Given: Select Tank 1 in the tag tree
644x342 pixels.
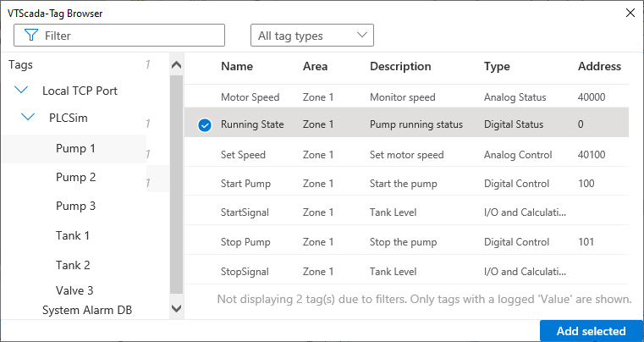Looking at the screenshot, I should point(73,235).
